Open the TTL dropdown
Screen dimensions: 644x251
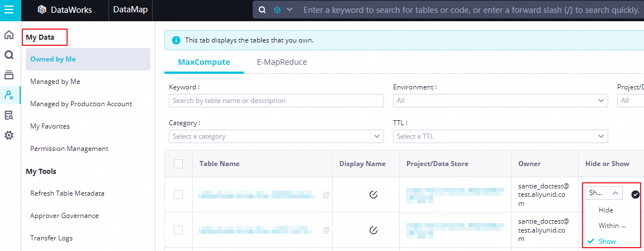click(x=500, y=136)
